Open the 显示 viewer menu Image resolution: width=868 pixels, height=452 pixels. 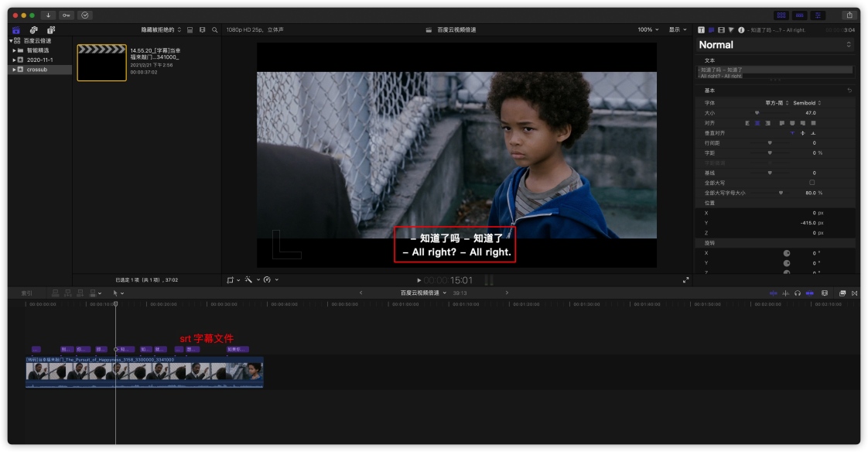pos(678,30)
